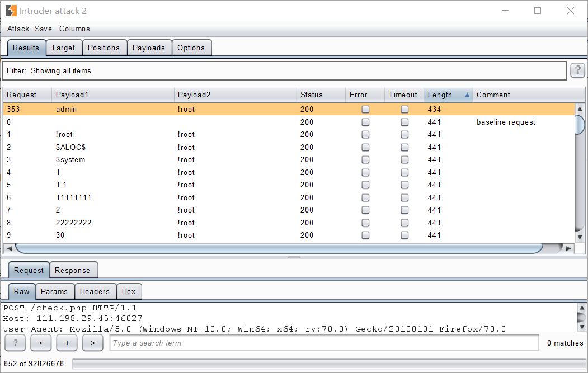Click request pane scroll down arrow
The height and width of the screenshot is (373, 588).
tap(582, 327)
